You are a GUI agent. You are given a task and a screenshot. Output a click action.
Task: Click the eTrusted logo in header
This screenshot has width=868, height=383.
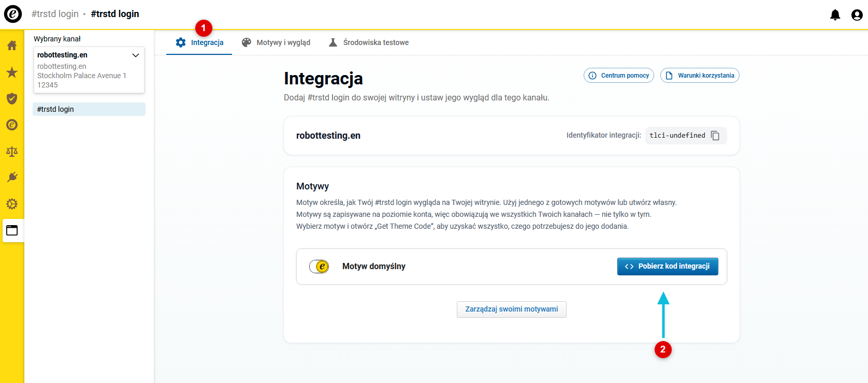point(13,14)
